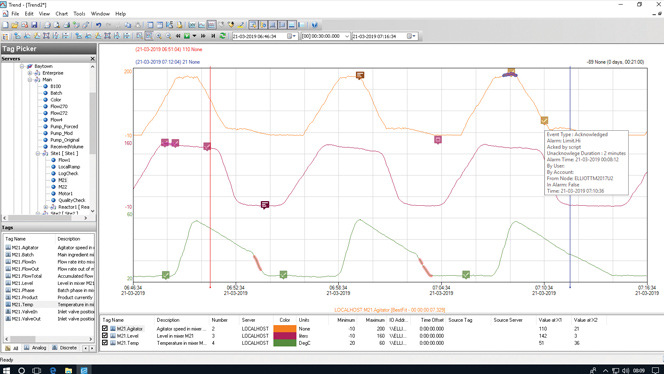Screen dimensions: 664x374
Task: Open the Chart menu
Action: [x=61, y=14]
